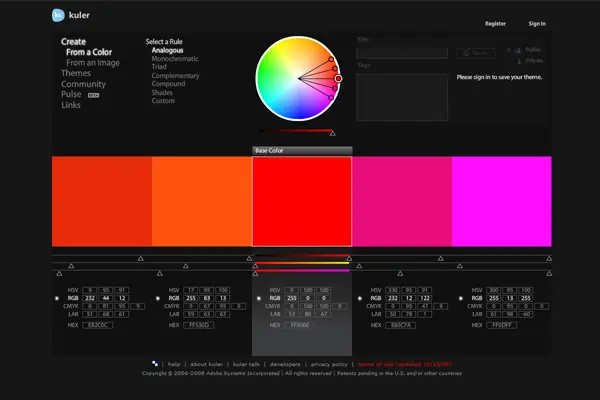Open the Create menu section

(72, 42)
